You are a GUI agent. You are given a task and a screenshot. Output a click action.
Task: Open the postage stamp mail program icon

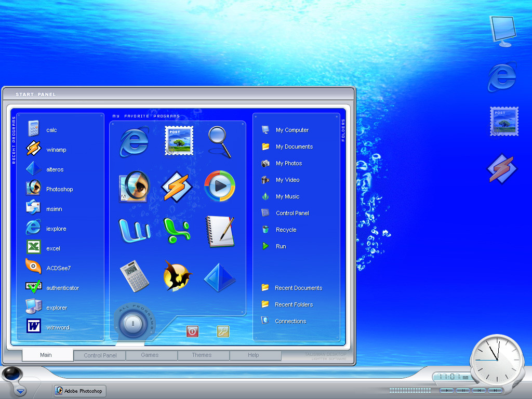[x=179, y=141]
